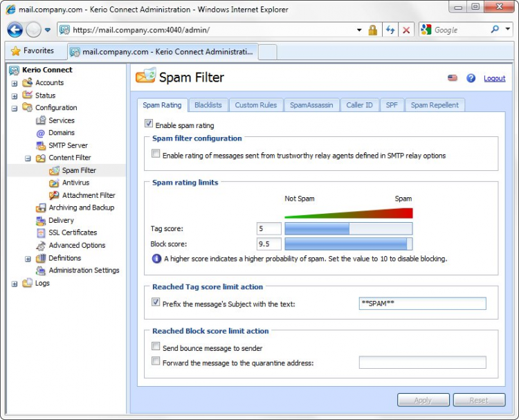Click the Antivirus icon
This screenshot has height=420, width=519.
(x=54, y=183)
